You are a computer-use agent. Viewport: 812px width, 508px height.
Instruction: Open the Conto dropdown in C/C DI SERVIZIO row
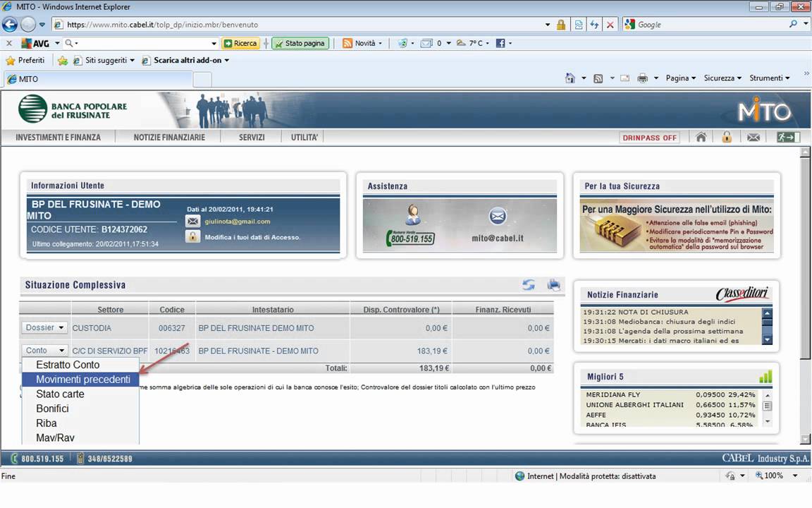(44, 351)
